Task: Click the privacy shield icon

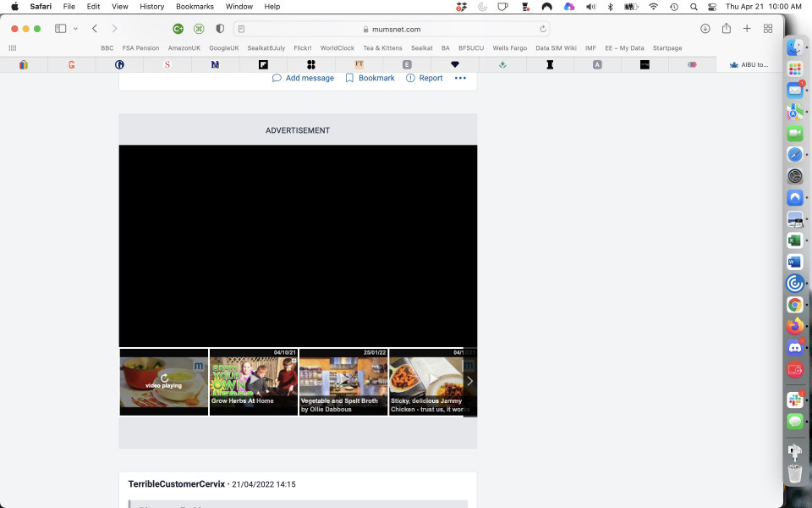Action: pyautogui.click(x=220, y=29)
